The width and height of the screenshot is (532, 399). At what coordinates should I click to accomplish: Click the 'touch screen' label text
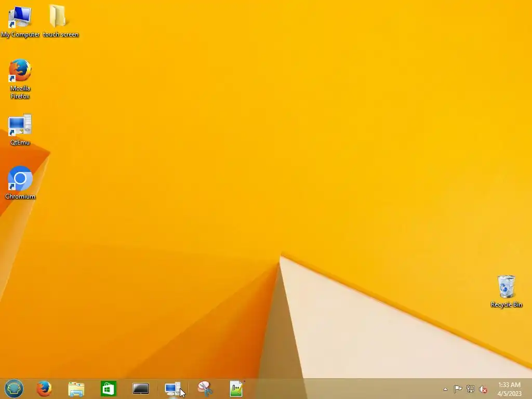[x=61, y=34]
